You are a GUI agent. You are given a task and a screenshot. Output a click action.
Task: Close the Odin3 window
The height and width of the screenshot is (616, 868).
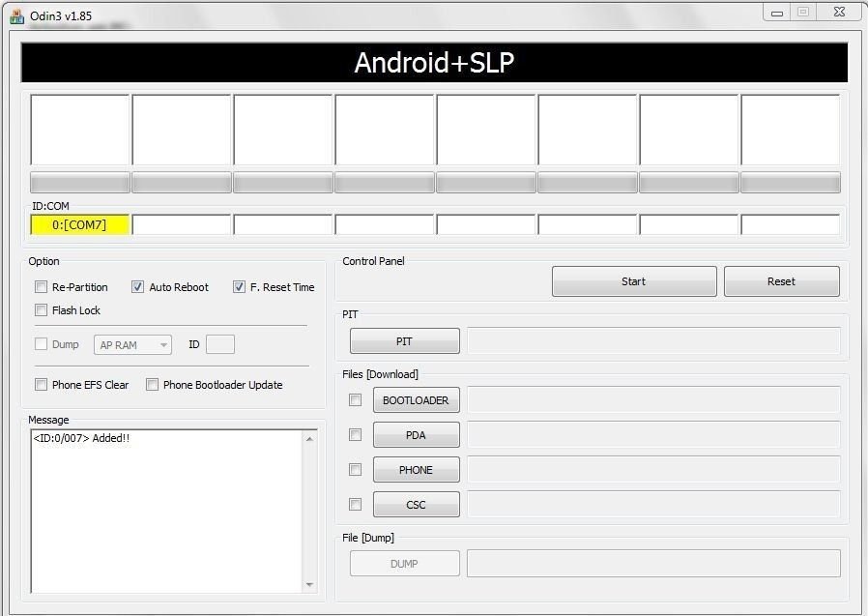coord(839,13)
